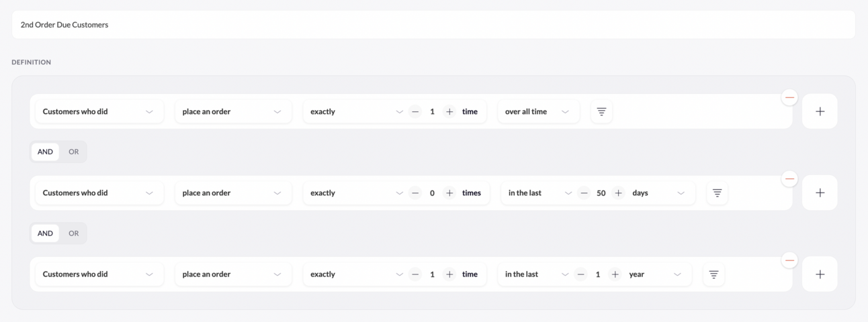Add condition via plus beside the '50 days' row

(820, 193)
